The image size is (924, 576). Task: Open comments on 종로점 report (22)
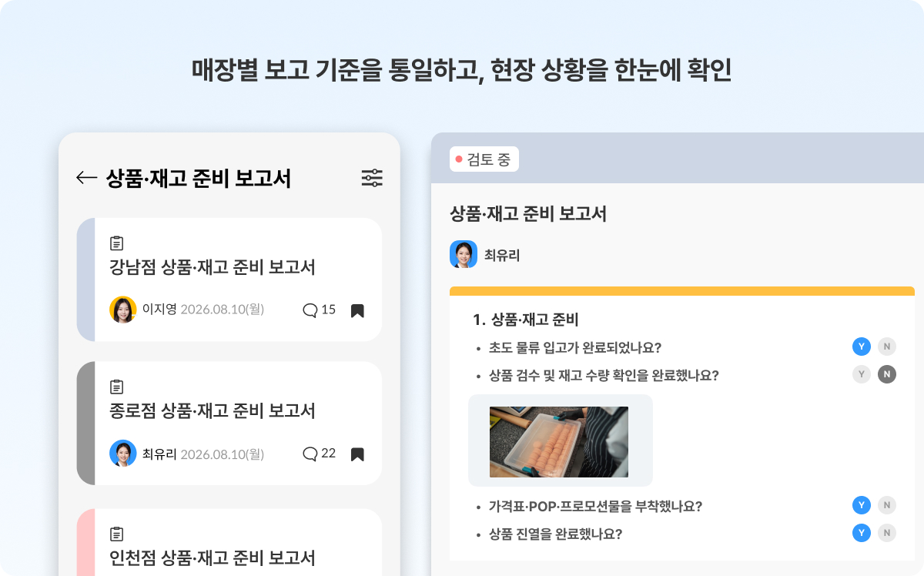tap(320, 454)
